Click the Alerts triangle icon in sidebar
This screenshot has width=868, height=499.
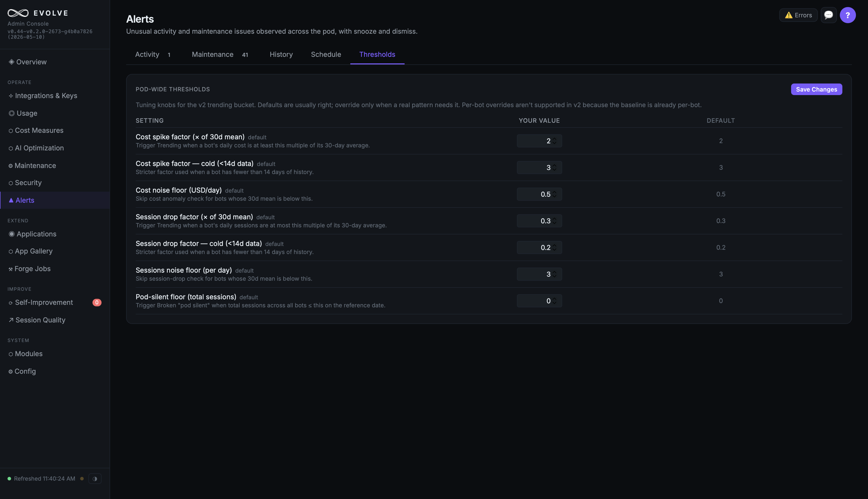point(11,200)
